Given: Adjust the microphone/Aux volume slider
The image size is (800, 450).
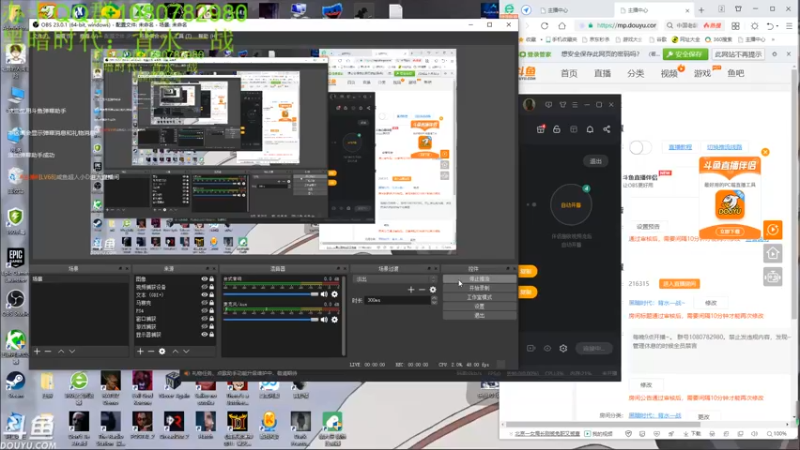Looking at the screenshot, I should (270, 320).
